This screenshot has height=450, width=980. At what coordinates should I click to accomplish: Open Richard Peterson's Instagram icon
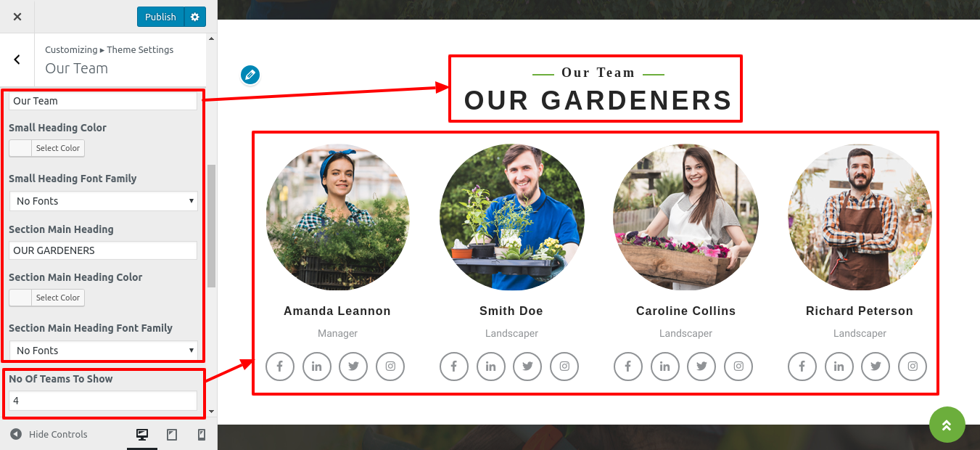click(913, 367)
